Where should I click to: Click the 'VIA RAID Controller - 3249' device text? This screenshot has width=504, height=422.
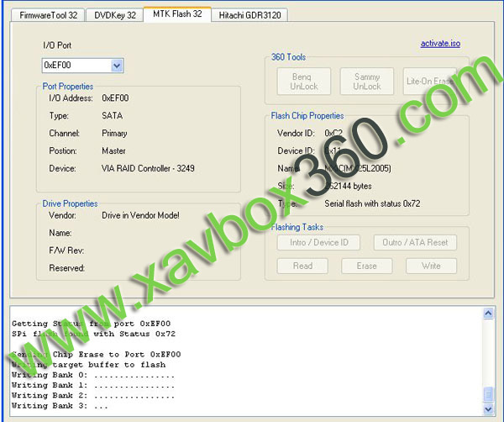pyautogui.click(x=148, y=168)
